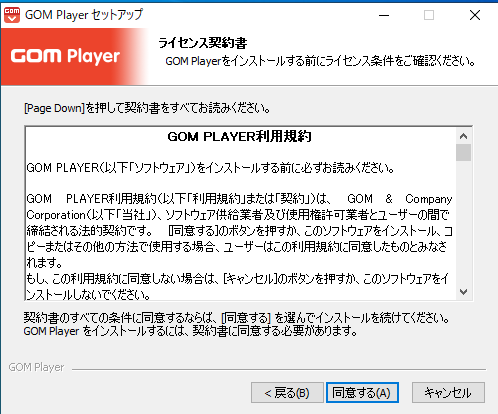Minimize the GOM Player setup window
This screenshot has height=414, width=498.
[x=384, y=15]
